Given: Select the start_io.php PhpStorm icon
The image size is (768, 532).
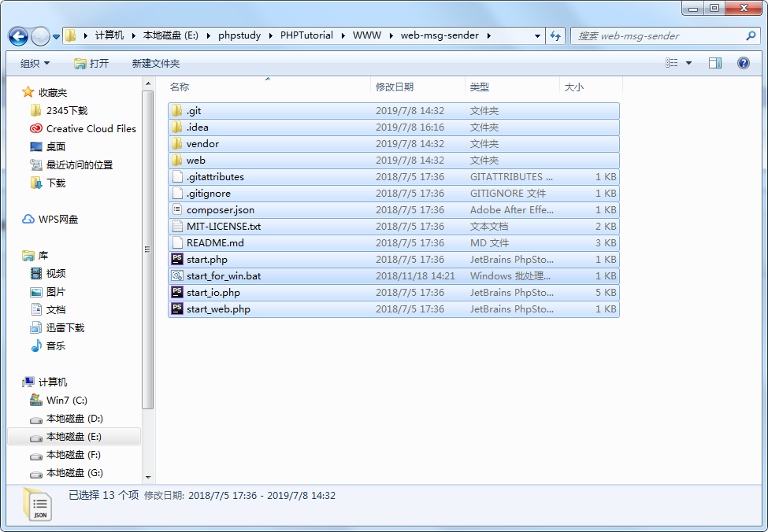Looking at the screenshot, I should (176, 293).
